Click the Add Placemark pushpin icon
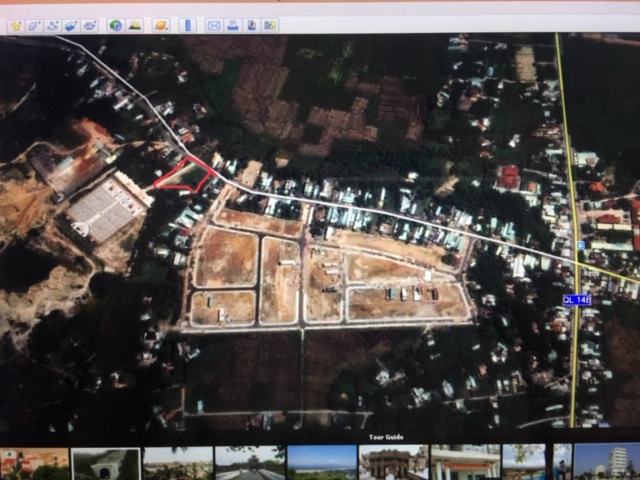Image resolution: width=640 pixels, height=480 pixels. tap(15, 25)
